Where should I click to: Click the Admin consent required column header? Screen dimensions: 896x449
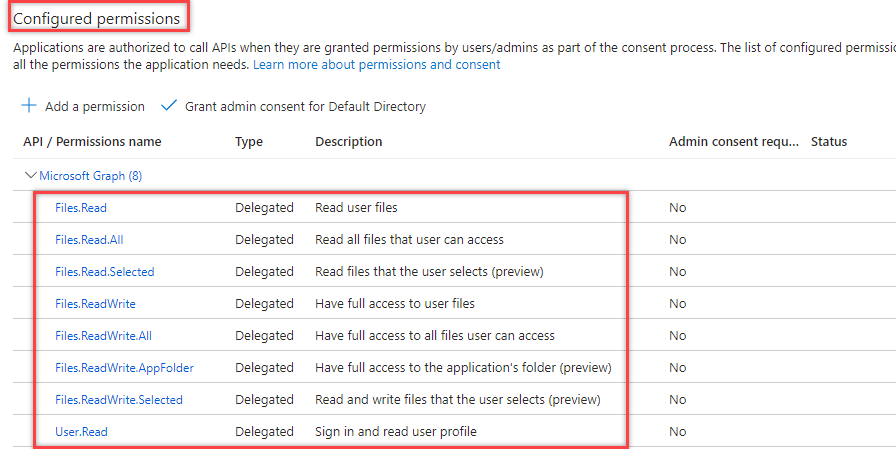734,142
